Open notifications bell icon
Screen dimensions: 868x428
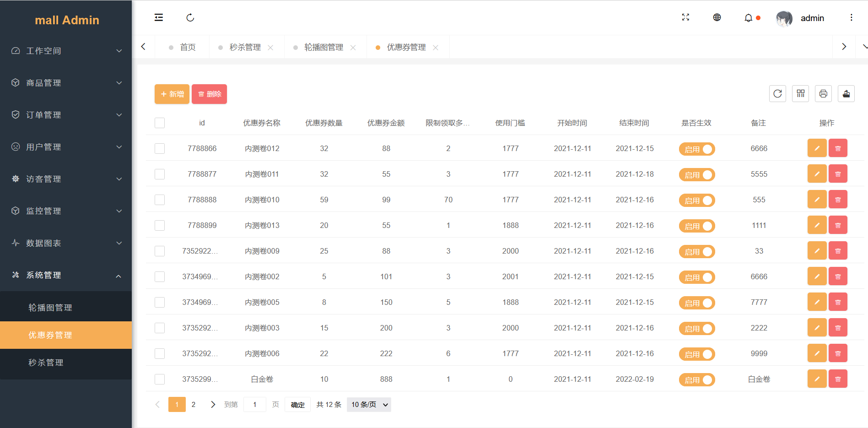click(749, 18)
